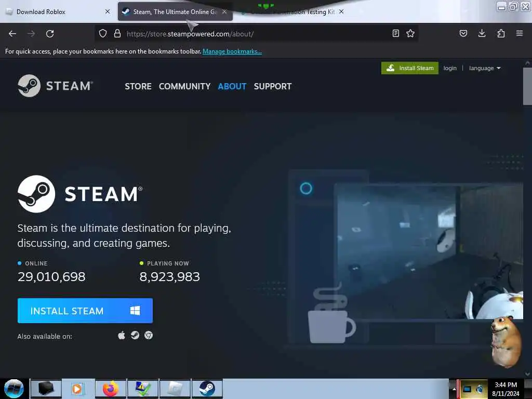This screenshot has height=399, width=532.
Task: Open the warning checklist taskbar icon
Action: (x=143, y=389)
